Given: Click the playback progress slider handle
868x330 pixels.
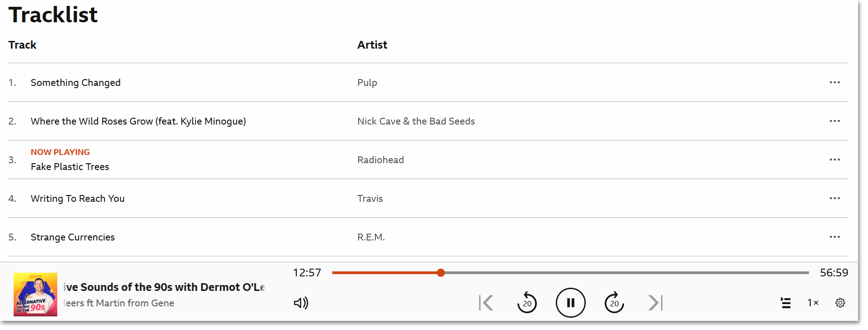Looking at the screenshot, I should click(441, 273).
